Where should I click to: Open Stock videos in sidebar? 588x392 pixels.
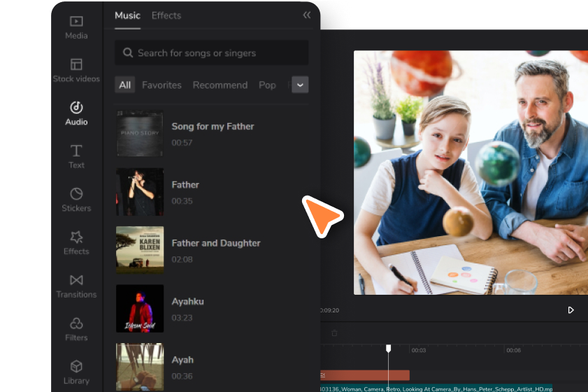click(76, 71)
